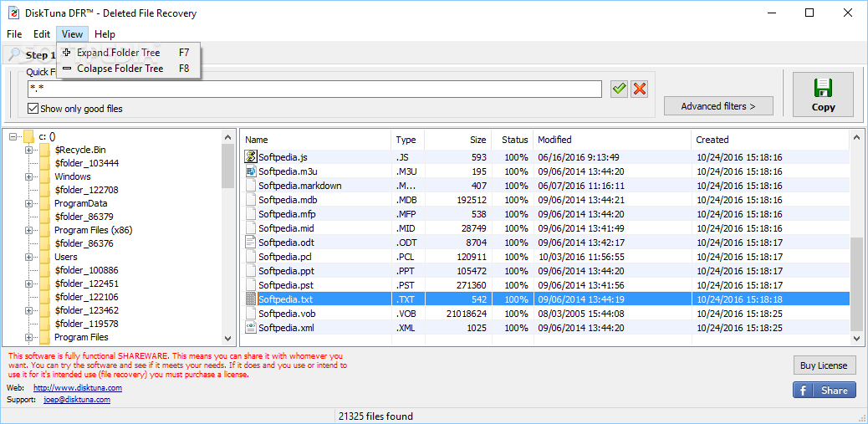
Task: Open Advanced filters options
Action: click(718, 105)
